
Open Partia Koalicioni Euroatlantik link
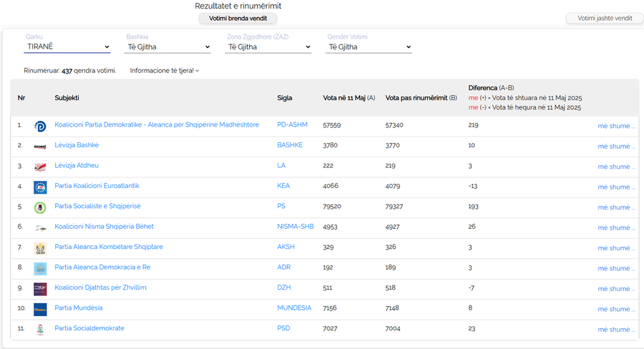tap(97, 186)
